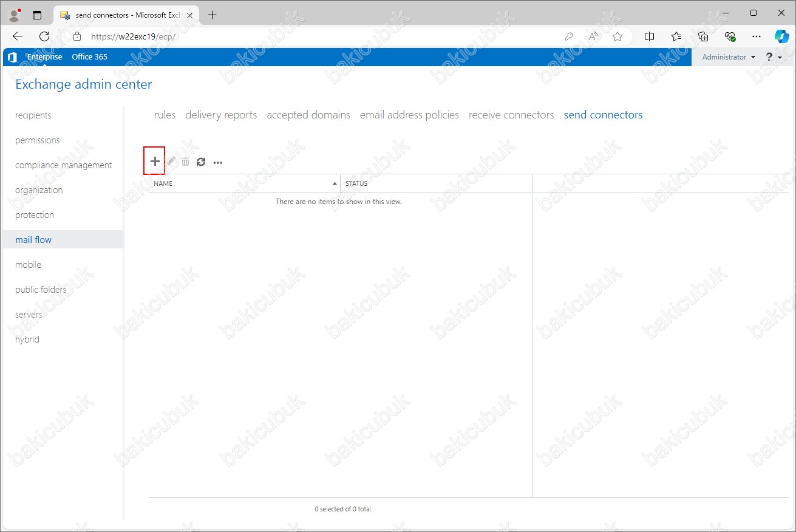Open the help question mark dropdown
This screenshot has width=796, height=532.
774,57
